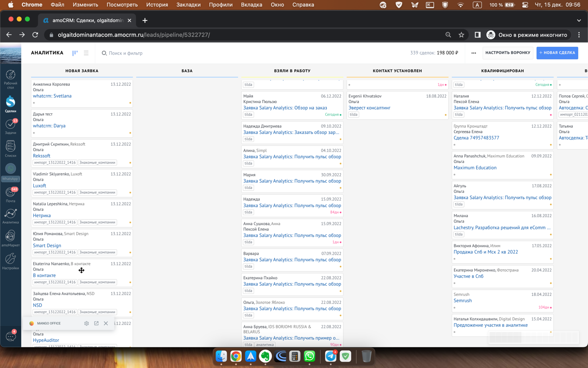Open Заявка Salary Analytics: Обзор на заказ
Viewport: 588px width, 368px height.
285,108
